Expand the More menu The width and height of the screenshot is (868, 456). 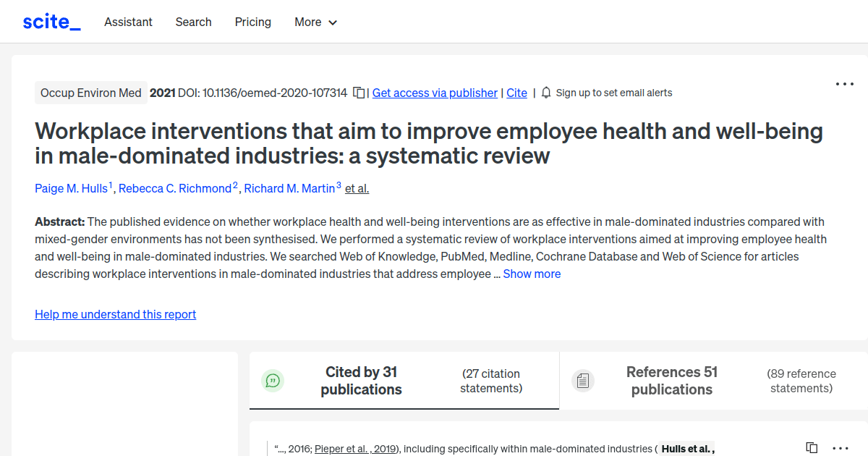pyautogui.click(x=315, y=22)
